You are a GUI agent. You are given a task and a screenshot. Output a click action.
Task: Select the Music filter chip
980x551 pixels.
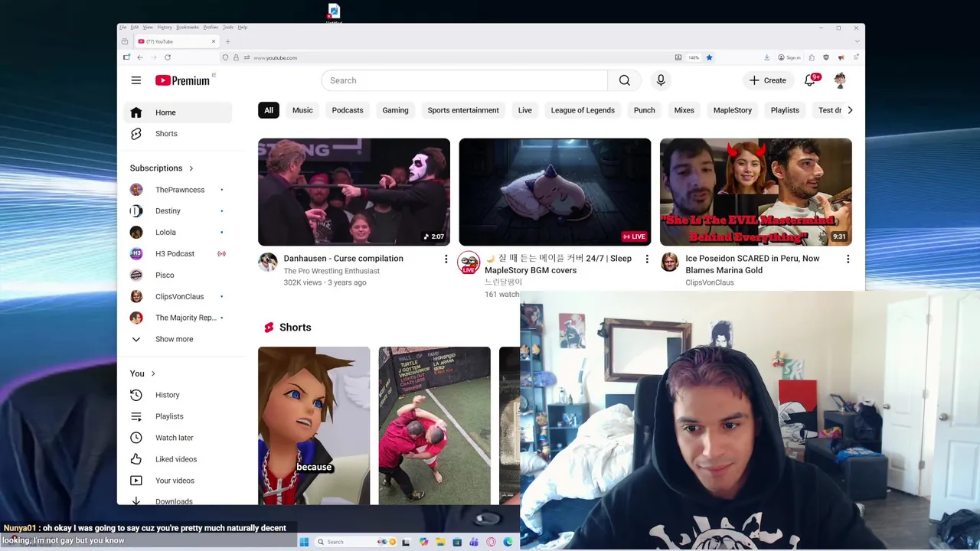pos(302,110)
